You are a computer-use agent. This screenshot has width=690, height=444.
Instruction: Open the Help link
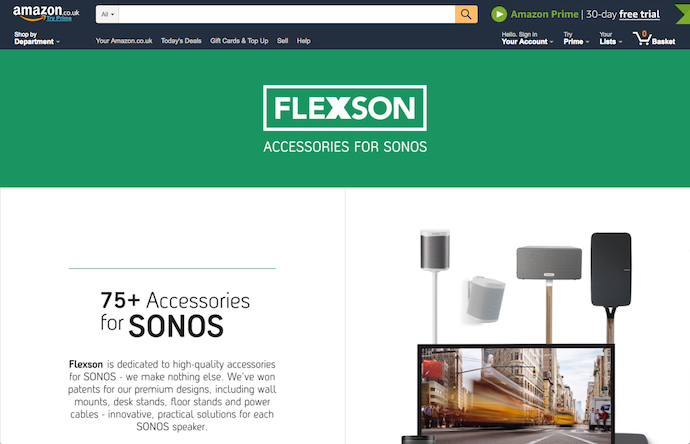pos(304,41)
